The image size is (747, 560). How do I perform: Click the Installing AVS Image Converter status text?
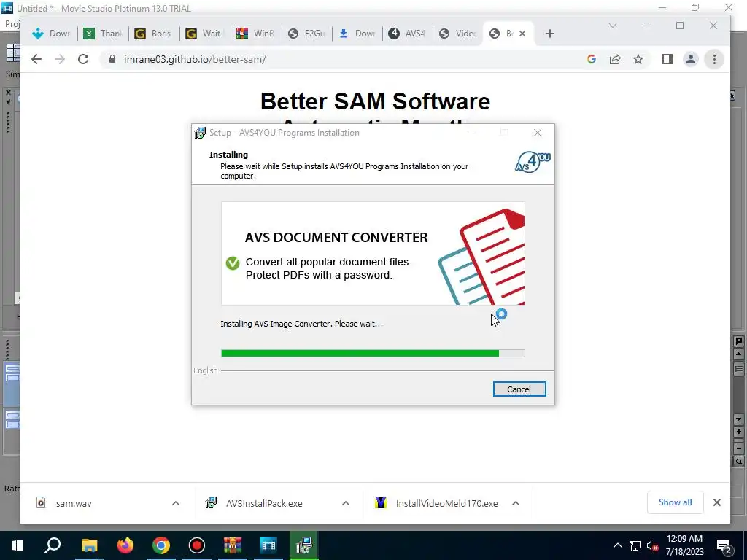pos(301,324)
